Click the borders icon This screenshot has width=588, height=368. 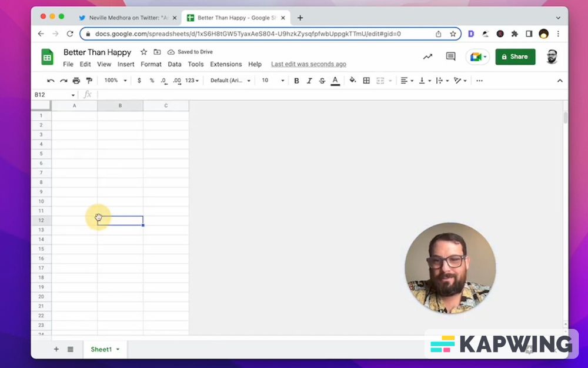(x=366, y=81)
